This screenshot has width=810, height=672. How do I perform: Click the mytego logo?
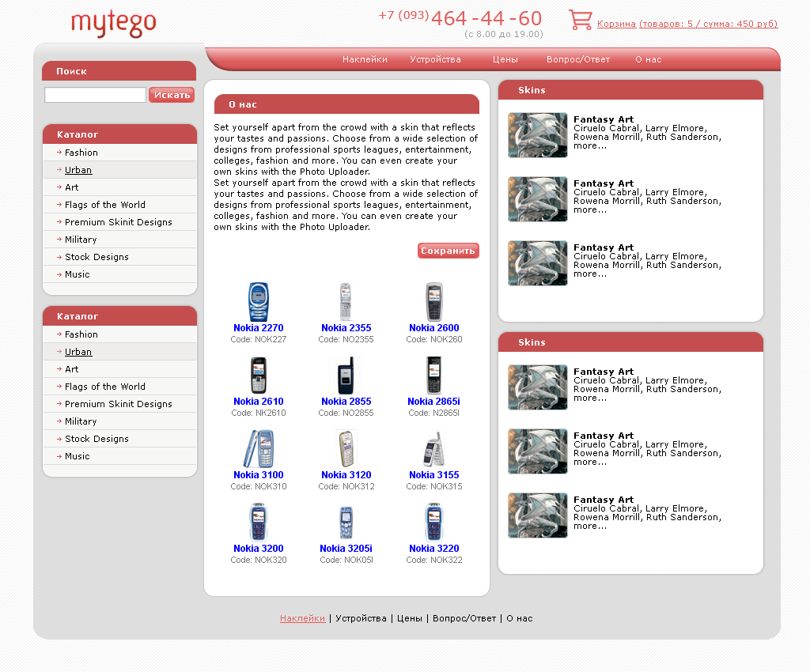(x=114, y=23)
